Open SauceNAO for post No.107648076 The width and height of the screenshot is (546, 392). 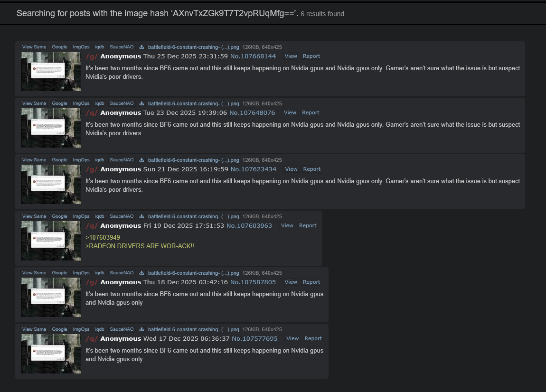(122, 103)
